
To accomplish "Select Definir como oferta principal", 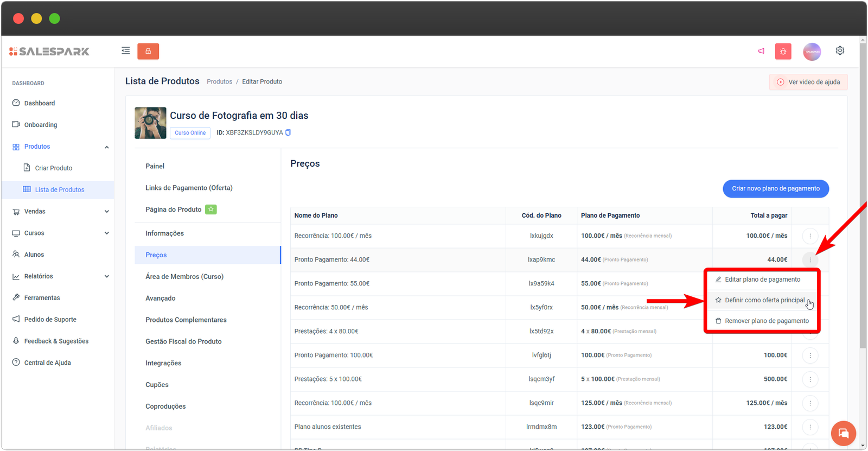I will [x=764, y=300].
